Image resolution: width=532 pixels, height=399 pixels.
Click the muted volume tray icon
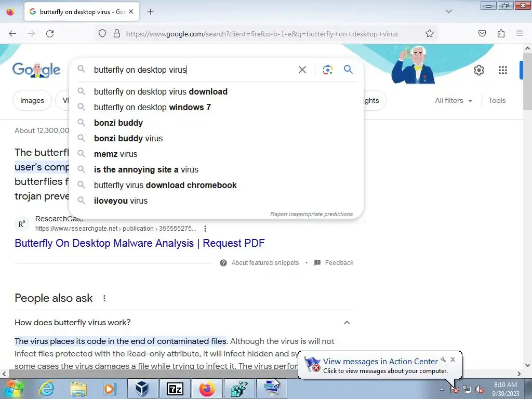coord(480,390)
